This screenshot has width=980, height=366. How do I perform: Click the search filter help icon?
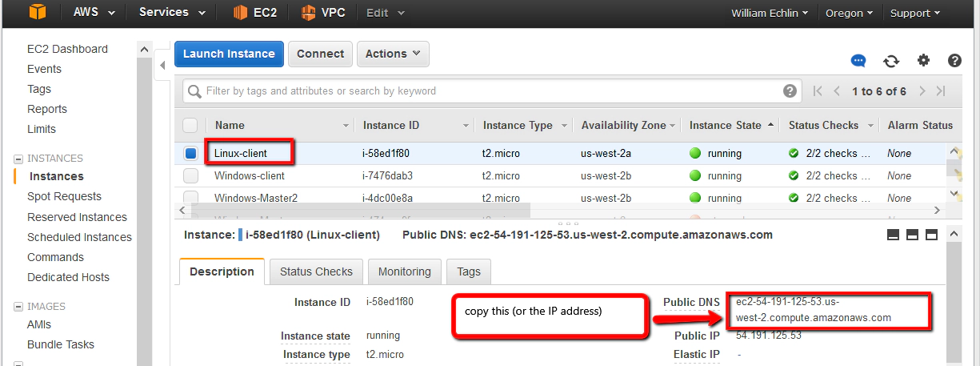pos(790,91)
